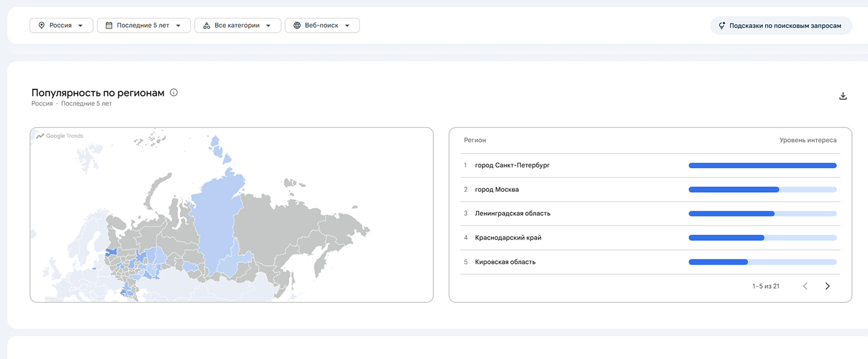Click the 1–5 из 21 pagination text

click(766, 286)
